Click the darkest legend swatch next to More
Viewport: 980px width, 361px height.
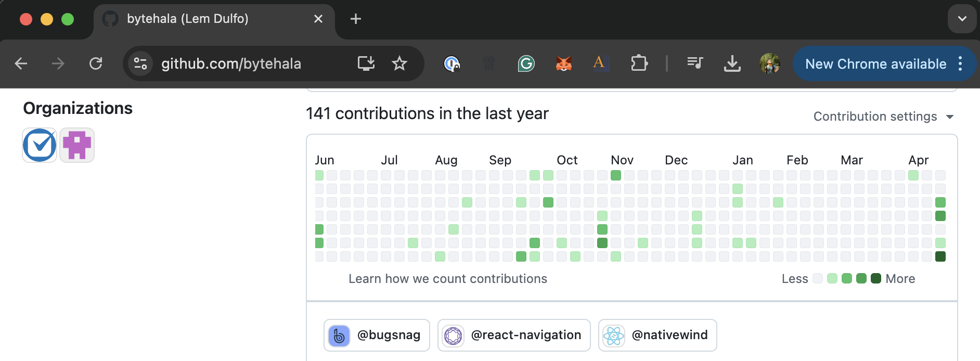coord(876,278)
